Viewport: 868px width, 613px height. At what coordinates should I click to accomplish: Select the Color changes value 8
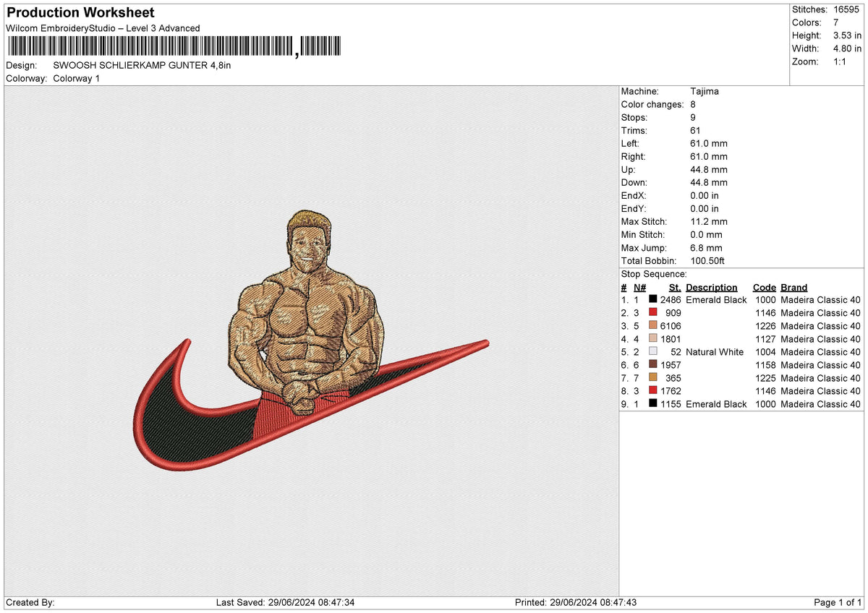pyautogui.click(x=694, y=105)
